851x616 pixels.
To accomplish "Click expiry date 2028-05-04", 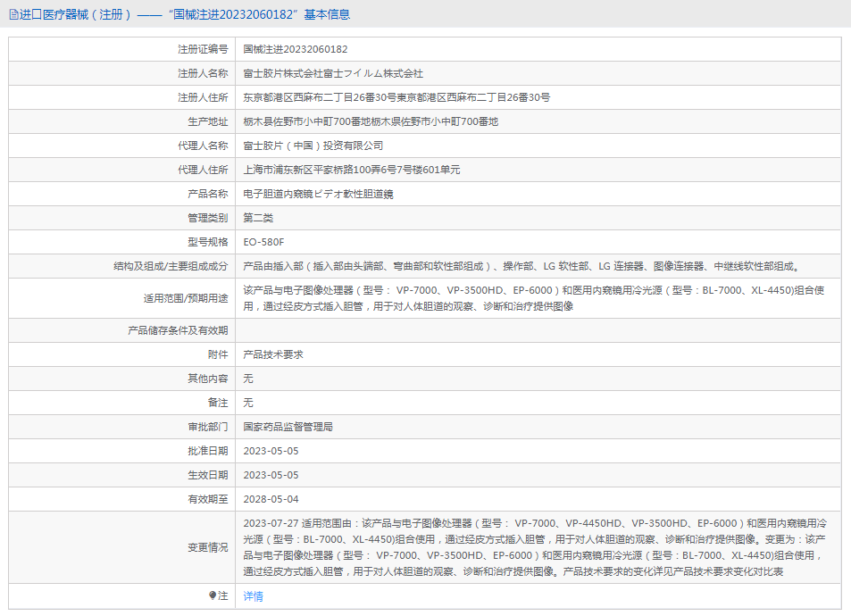I will pos(271,499).
